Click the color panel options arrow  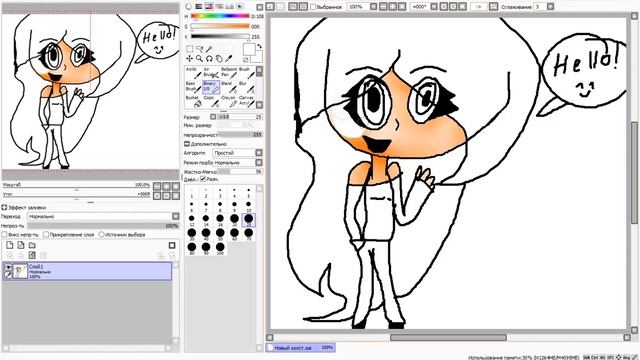tap(260, 7)
